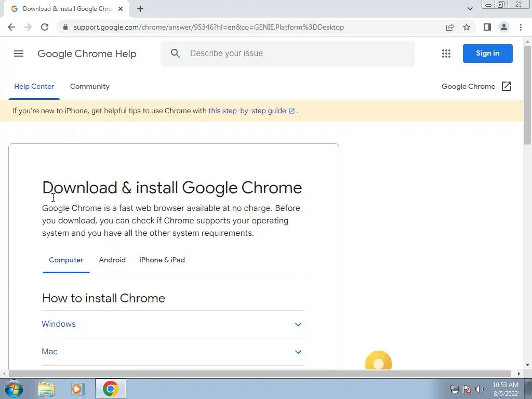The width and height of the screenshot is (532, 399).
Task: Click the vertical scrollbar thumb
Action: [527, 95]
